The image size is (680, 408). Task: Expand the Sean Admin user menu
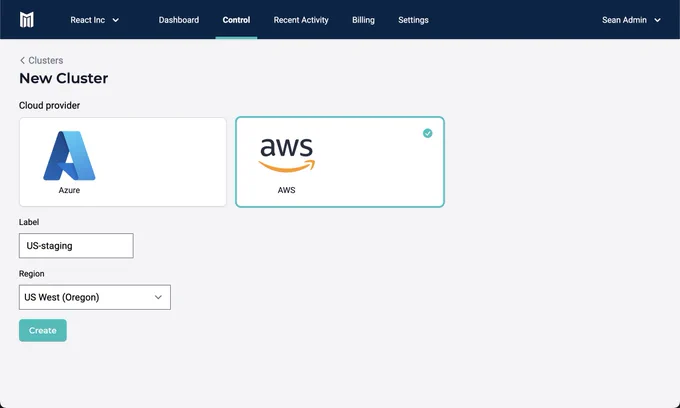tap(631, 20)
